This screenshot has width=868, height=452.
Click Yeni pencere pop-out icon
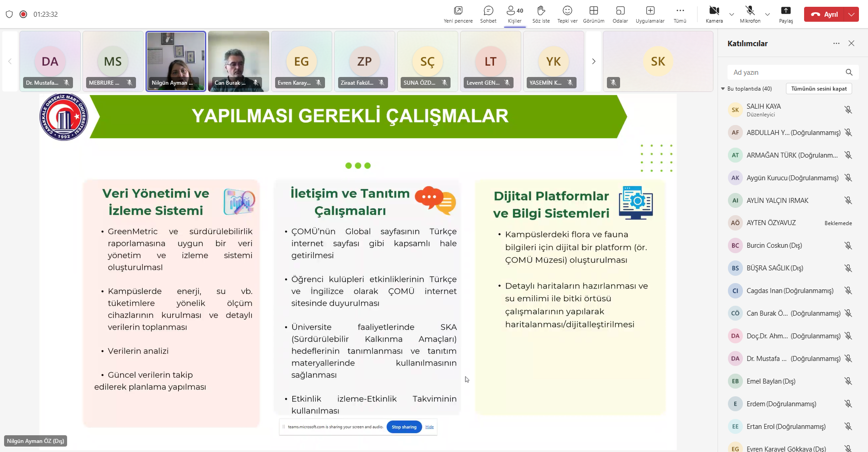[458, 14]
